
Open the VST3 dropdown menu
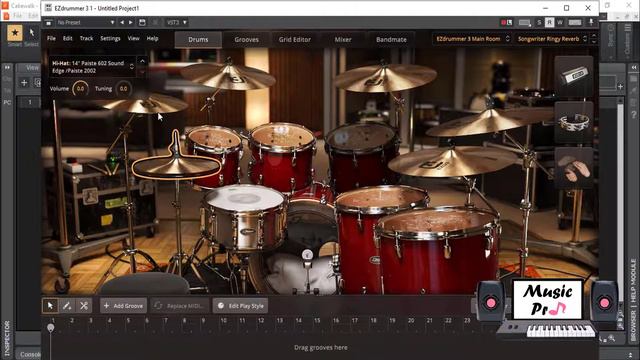177,22
